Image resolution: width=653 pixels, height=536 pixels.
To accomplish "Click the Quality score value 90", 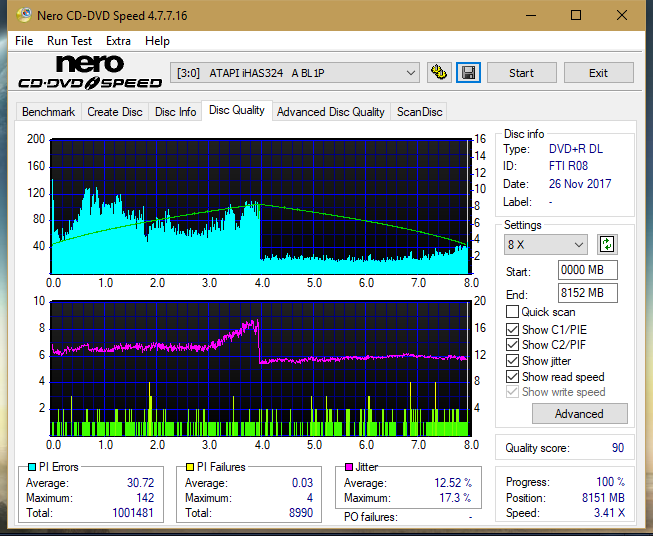I will click(x=618, y=448).
